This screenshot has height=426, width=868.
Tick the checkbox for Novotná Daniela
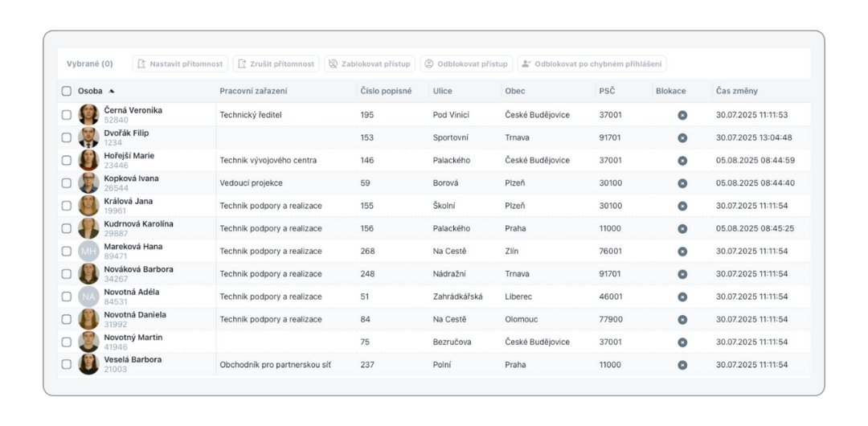(x=67, y=319)
